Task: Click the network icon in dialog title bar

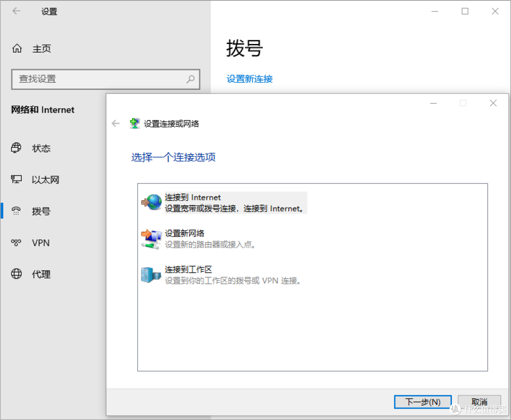Action: [135, 123]
